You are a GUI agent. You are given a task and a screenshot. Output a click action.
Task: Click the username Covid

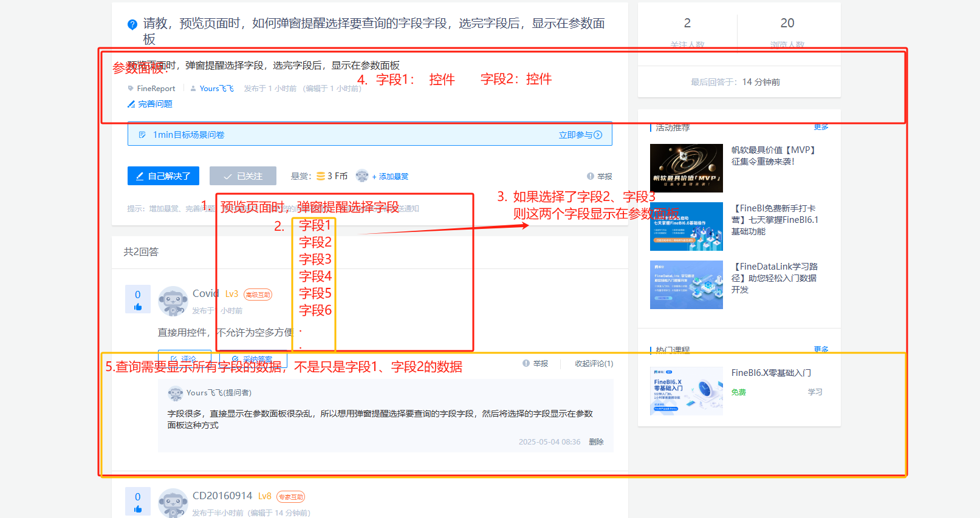pos(205,293)
